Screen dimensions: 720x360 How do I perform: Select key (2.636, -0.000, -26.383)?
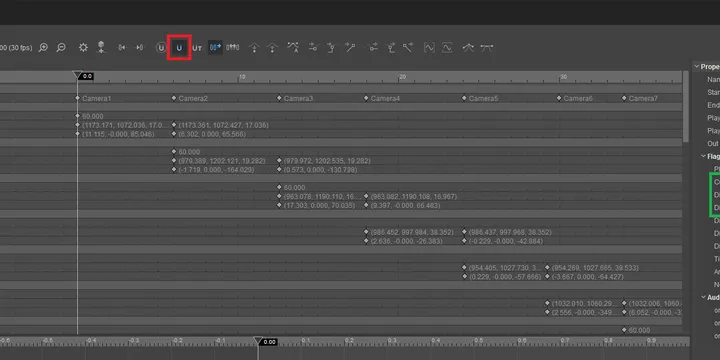(x=366, y=241)
